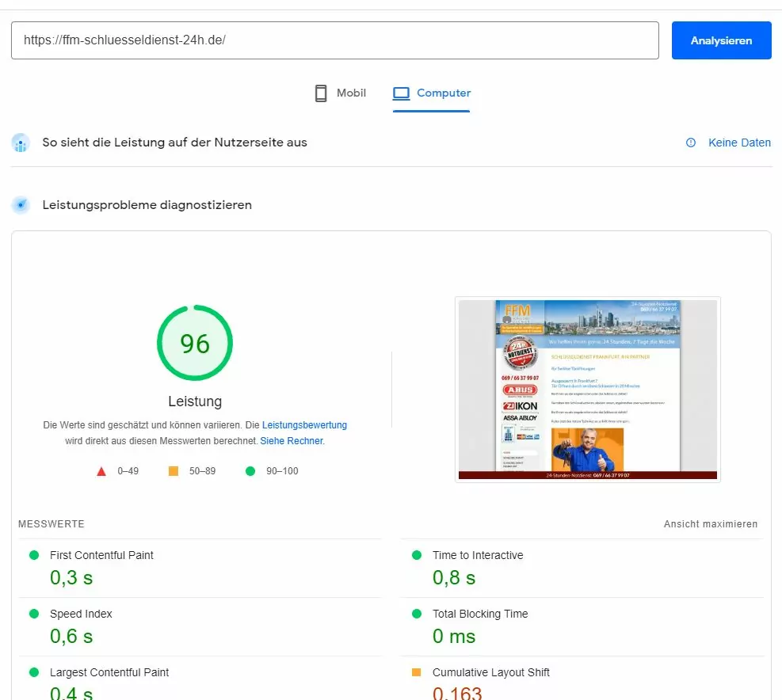
Task: Click the info icon beside Keine Daten
Action: coord(691,143)
